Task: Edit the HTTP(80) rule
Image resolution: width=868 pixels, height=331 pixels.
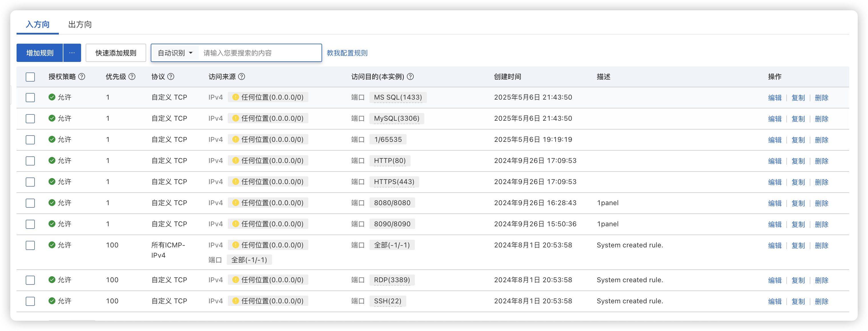Action: (774, 161)
